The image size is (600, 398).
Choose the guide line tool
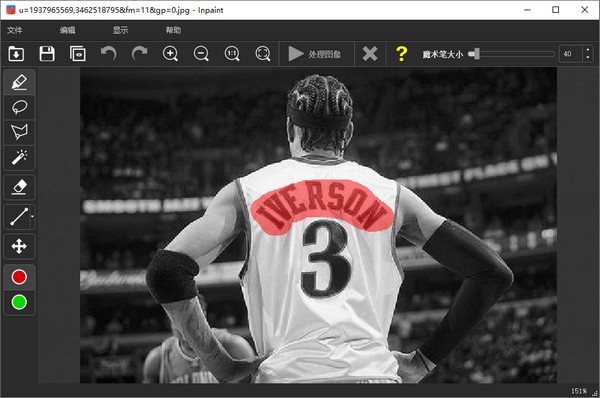pyautogui.click(x=18, y=217)
